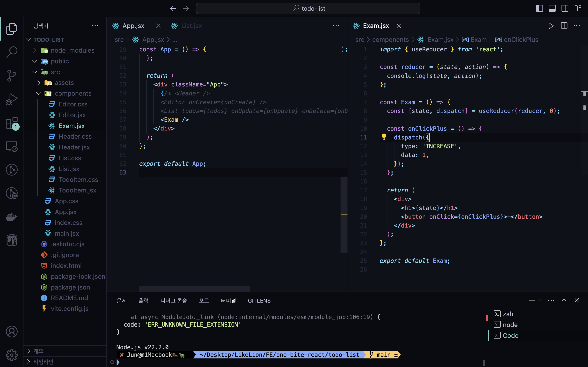This screenshot has width=588, height=367.
Task: Open the Search view in activity bar
Action: [12, 52]
